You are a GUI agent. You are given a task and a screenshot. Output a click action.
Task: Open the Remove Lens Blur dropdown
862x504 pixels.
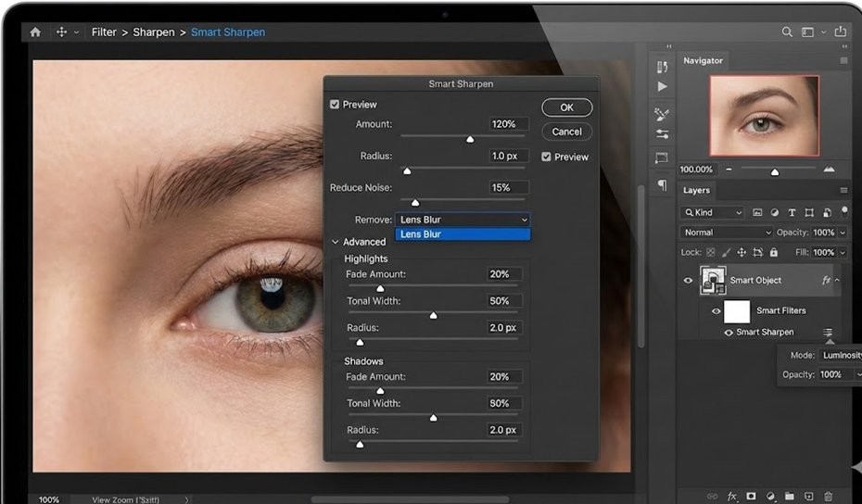pyautogui.click(x=463, y=220)
